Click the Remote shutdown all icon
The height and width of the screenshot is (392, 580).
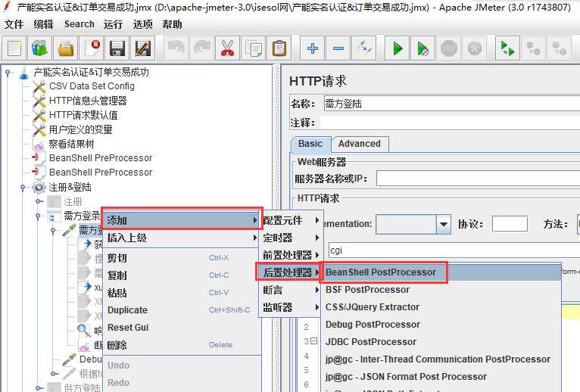pos(559,48)
